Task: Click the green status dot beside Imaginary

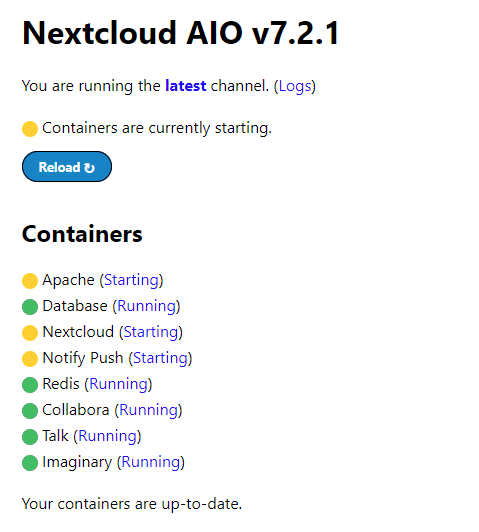Action: pyautogui.click(x=30, y=463)
